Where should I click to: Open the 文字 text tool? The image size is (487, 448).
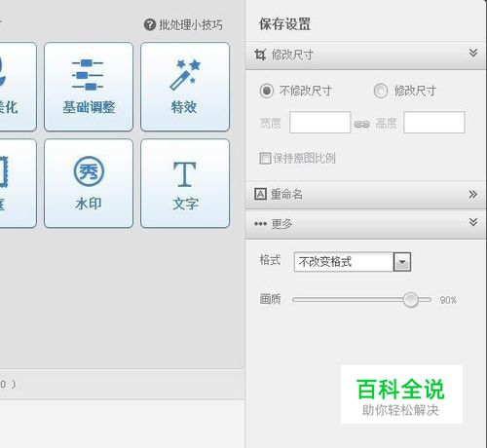click(x=185, y=183)
